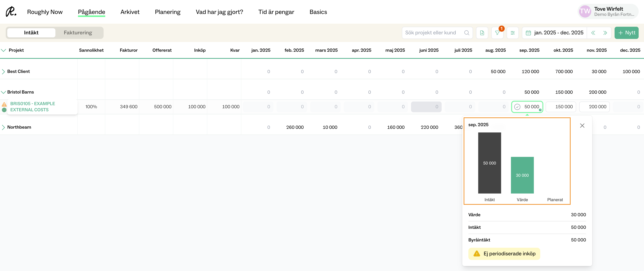The image size is (644, 271).
Task: Click the search magnifier icon
Action: 466,33
